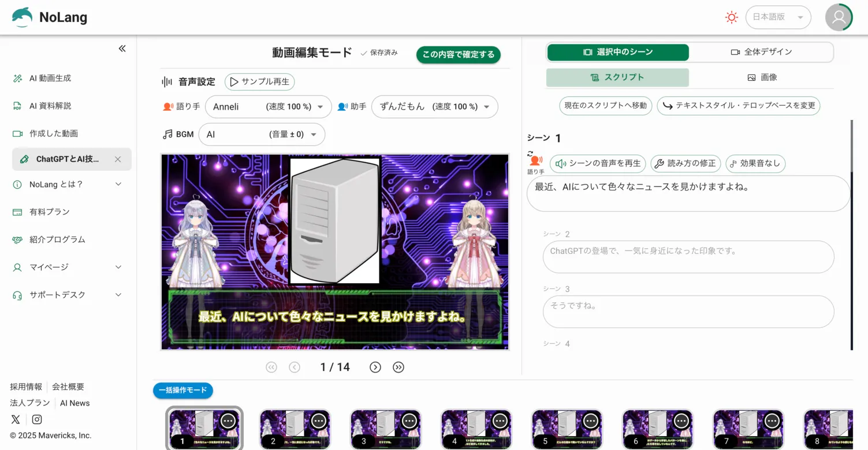Open 作成した動画 in sidebar
868x450 pixels.
[54, 133]
